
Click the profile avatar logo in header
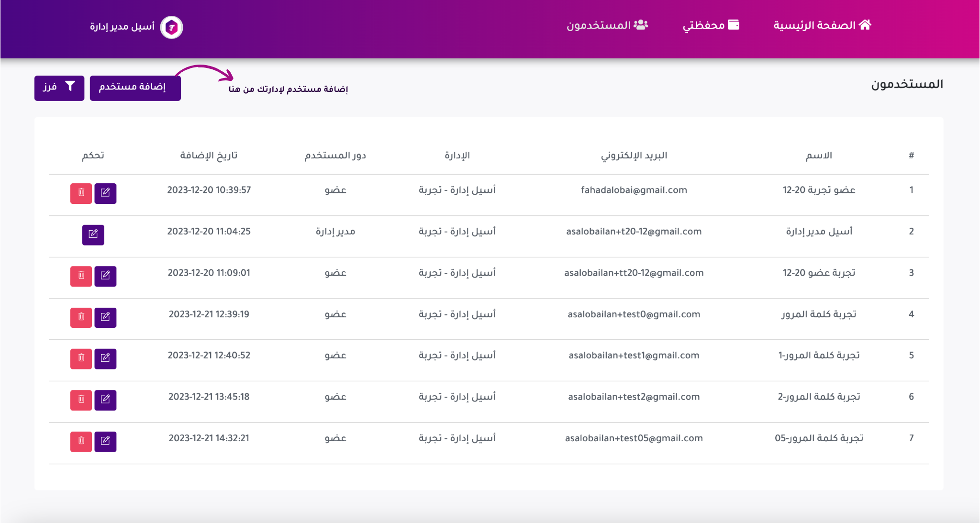171,27
